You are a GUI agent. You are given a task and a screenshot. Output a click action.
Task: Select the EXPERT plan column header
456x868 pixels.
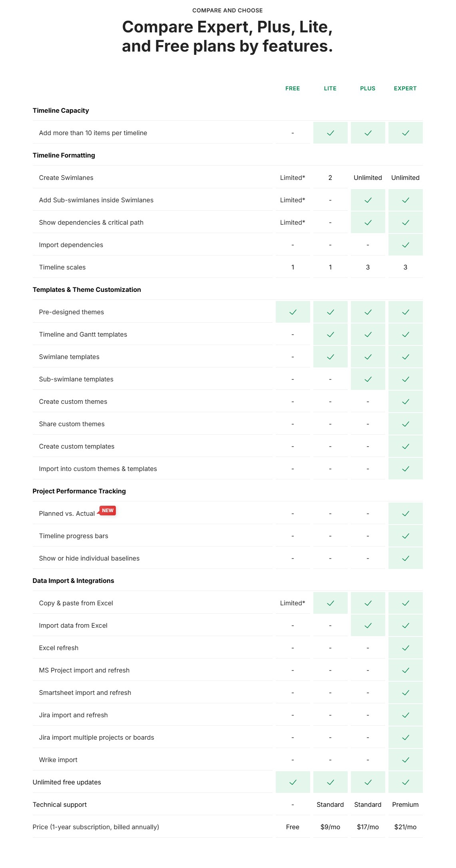click(405, 88)
